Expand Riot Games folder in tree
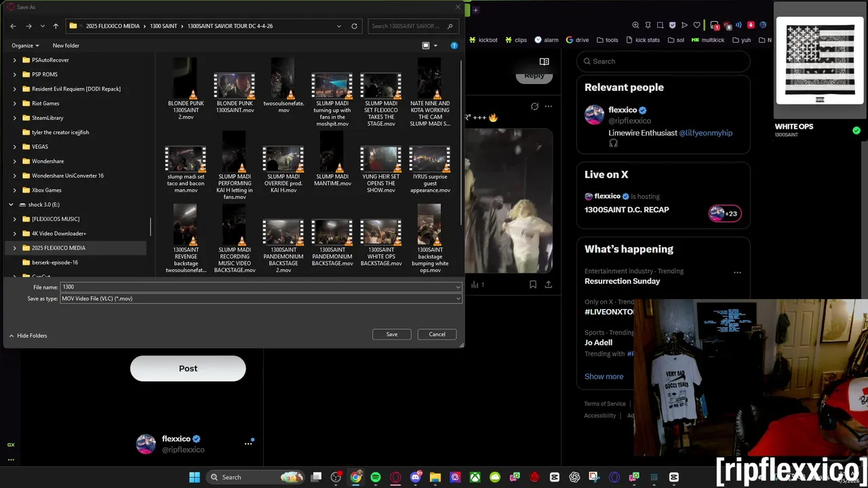The width and height of the screenshot is (868, 488). pos(15,103)
